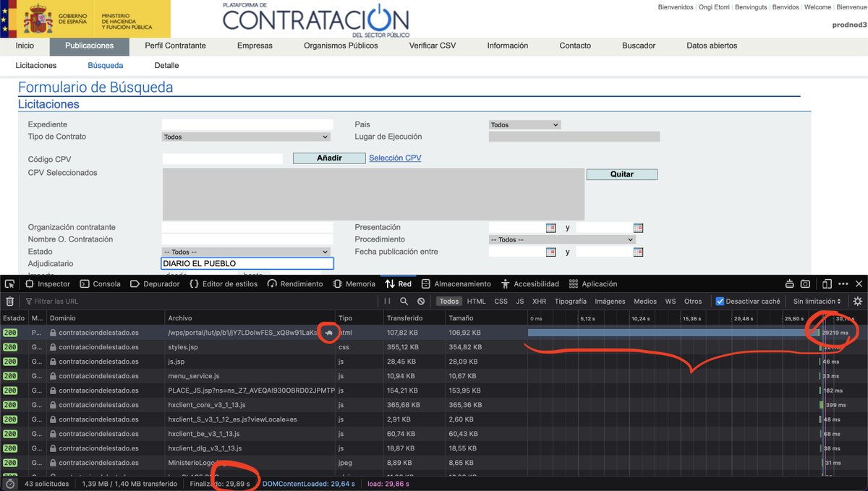Open Pais dropdown
The width and height of the screenshot is (868, 491).
pyautogui.click(x=524, y=124)
